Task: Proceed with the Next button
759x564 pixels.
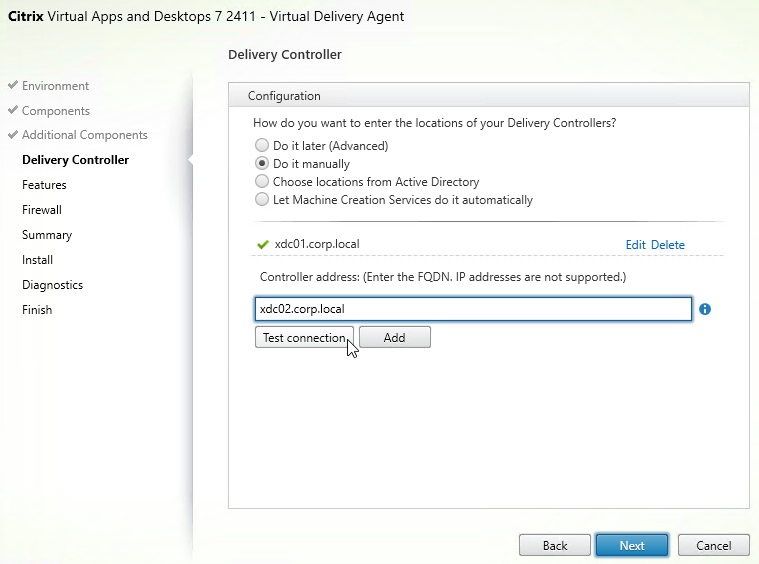Action: coord(632,546)
